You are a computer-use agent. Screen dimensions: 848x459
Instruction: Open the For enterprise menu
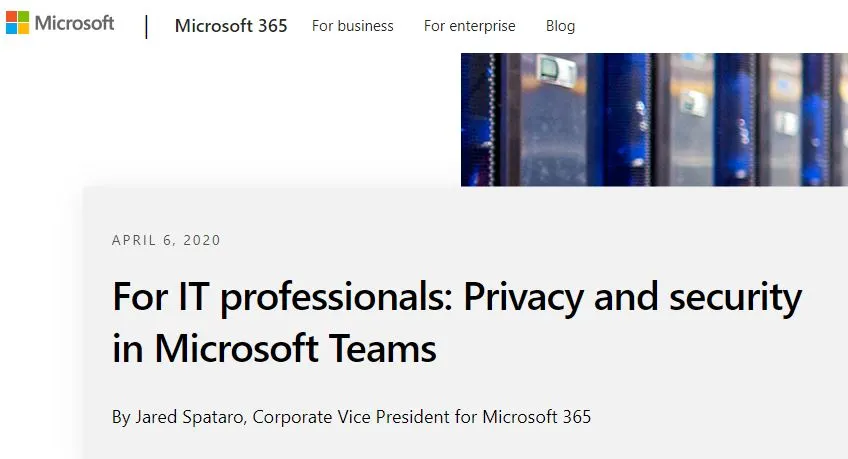click(469, 26)
